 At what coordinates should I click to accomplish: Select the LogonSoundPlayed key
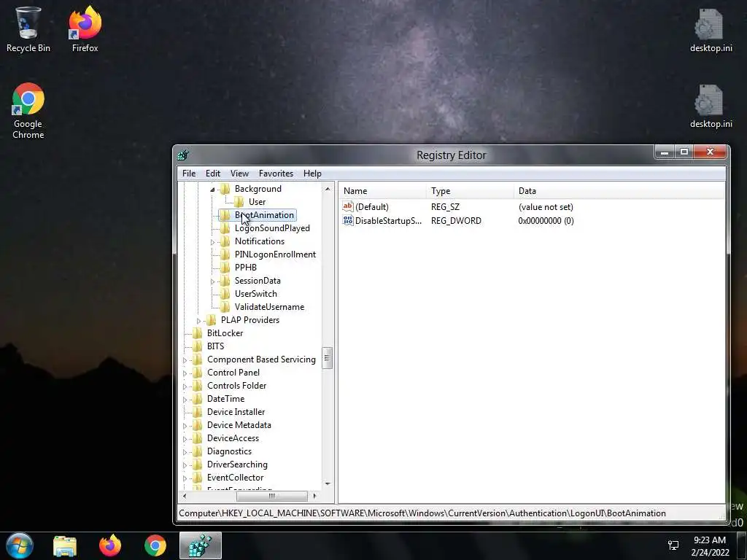(x=272, y=228)
